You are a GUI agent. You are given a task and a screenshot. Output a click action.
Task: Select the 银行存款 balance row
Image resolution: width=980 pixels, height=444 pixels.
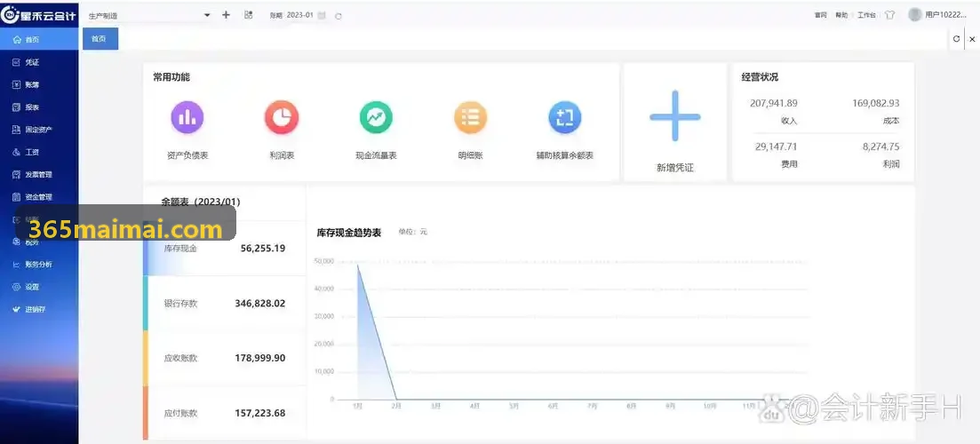(225, 304)
